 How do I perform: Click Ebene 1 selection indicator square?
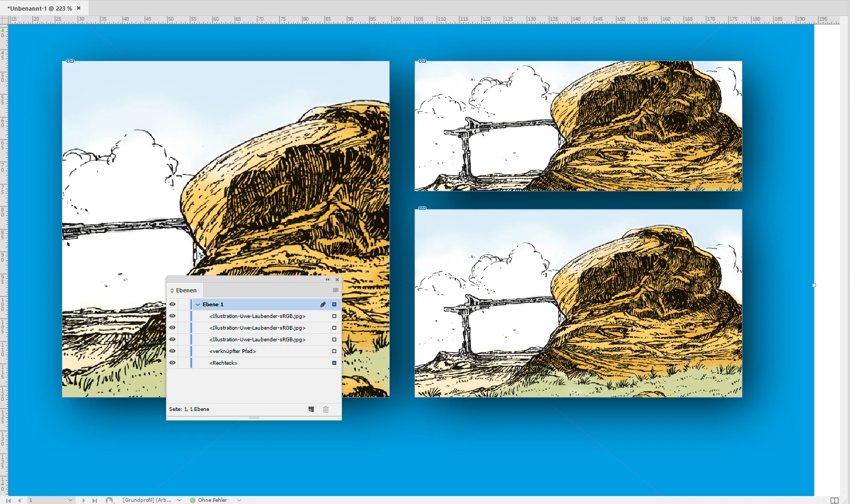pos(335,305)
